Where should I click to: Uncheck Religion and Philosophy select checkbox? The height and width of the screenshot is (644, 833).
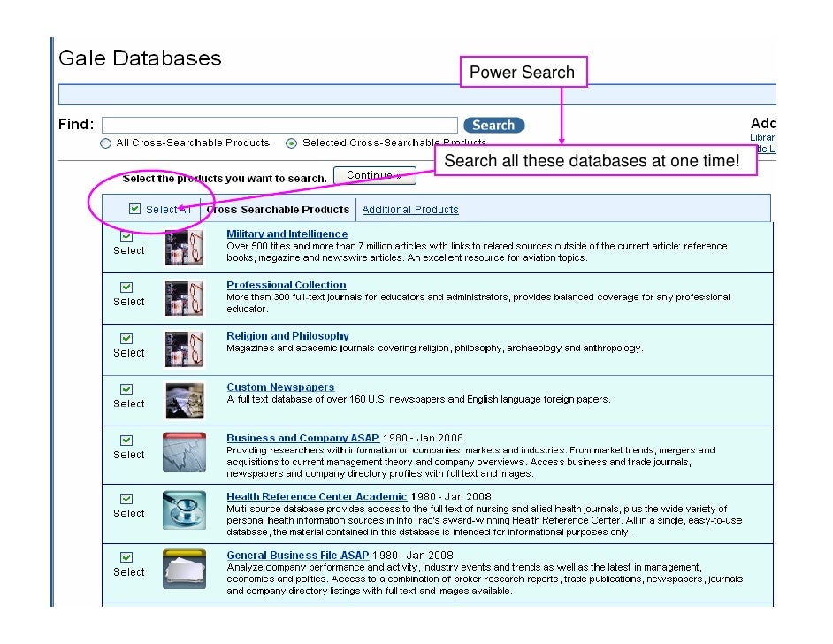(126, 338)
